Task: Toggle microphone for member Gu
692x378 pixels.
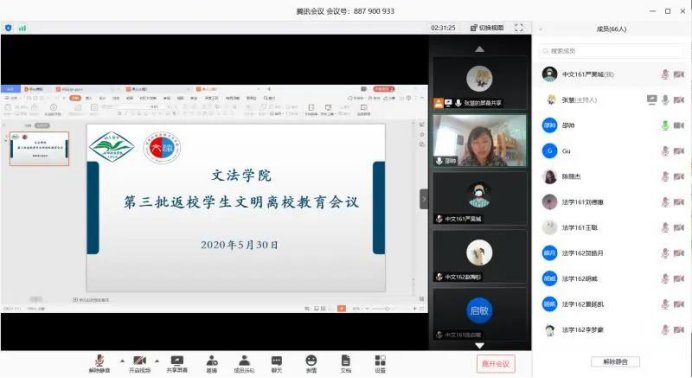Action: [x=665, y=151]
